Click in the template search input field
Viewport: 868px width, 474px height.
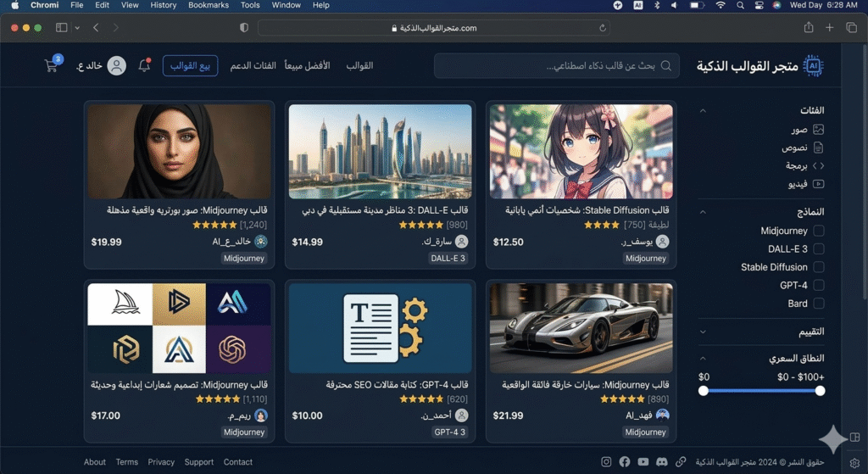click(557, 66)
